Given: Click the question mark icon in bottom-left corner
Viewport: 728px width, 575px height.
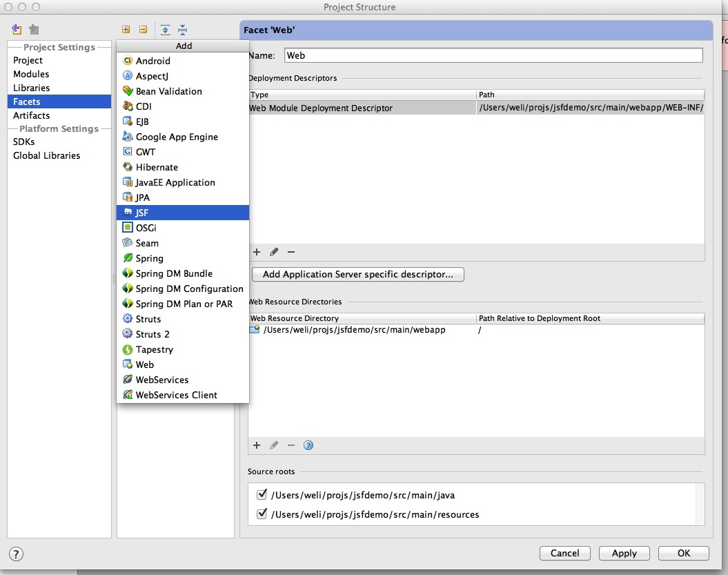Looking at the screenshot, I should (x=15, y=554).
